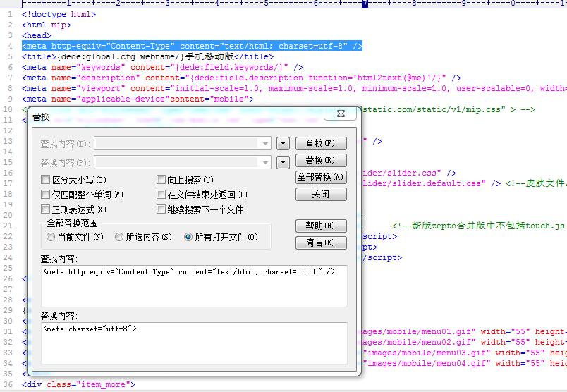The height and width of the screenshot is (392, 567).
Task: Choose 所选内容(S) replace scope
Action: click(x=119, y=237)
